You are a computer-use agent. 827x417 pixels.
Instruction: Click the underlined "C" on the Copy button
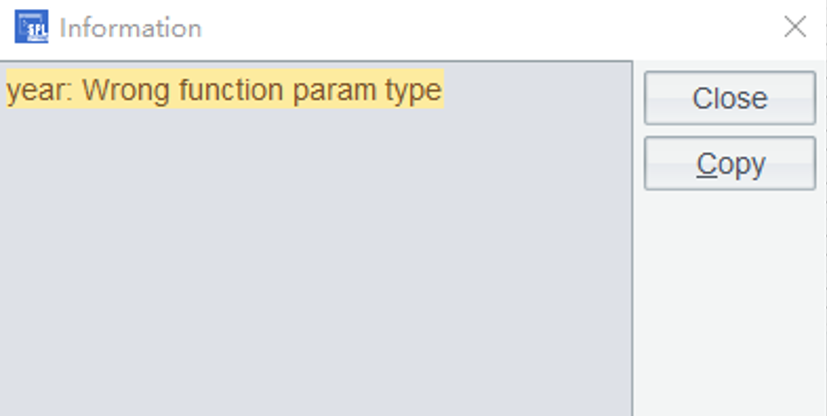(x=706, y=164)
